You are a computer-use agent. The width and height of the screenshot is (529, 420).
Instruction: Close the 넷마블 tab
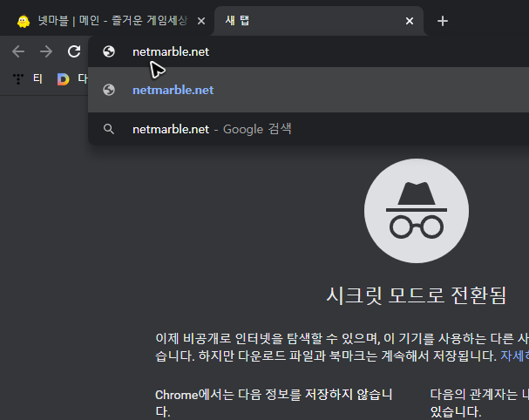point(201,21)
